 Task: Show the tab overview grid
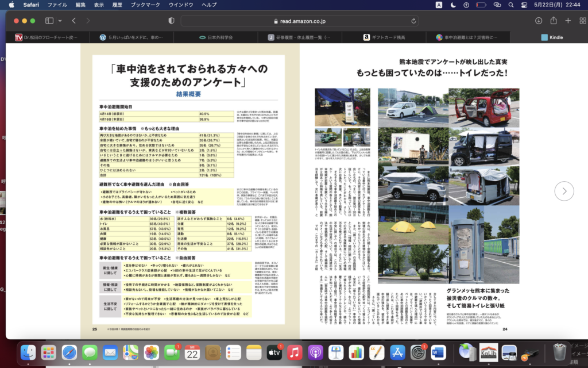(581, 21)
